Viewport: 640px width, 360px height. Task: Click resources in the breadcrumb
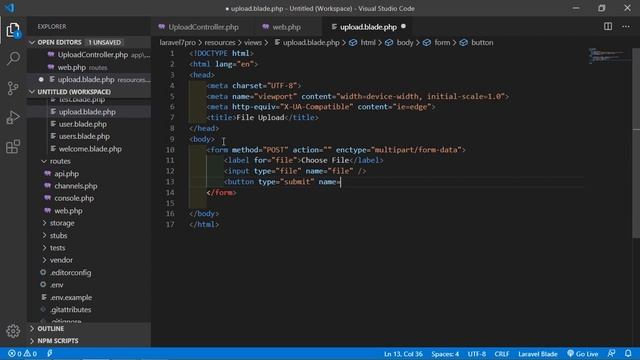pos(220,42)
